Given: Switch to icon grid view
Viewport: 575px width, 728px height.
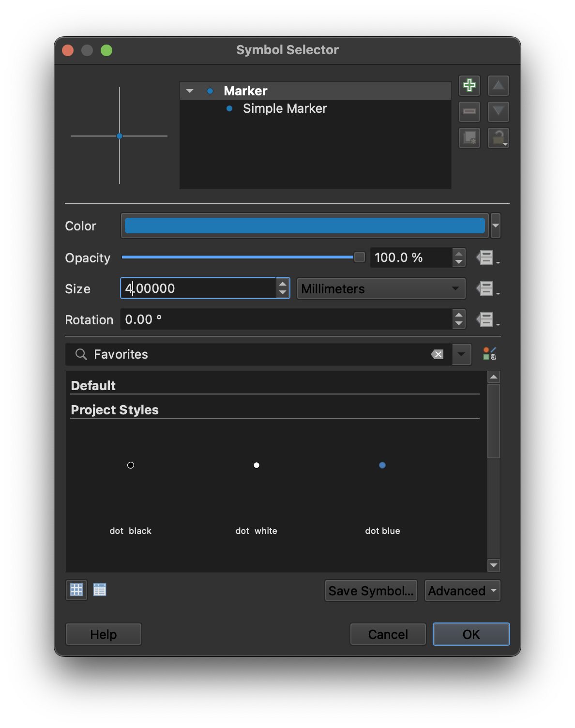Looking at the screenshot, I should [x=76, y=590].
